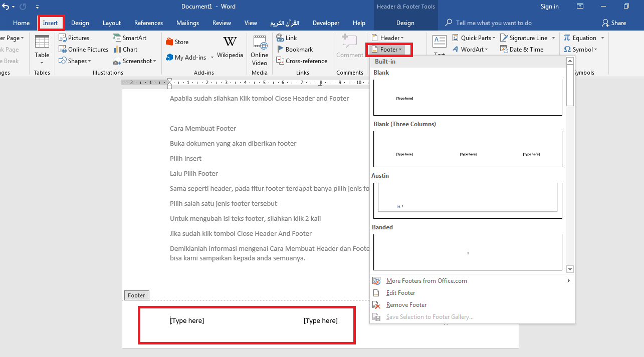Insert a Cross-reference link
The image size is (644, 357).
click(x=302, y=61)
